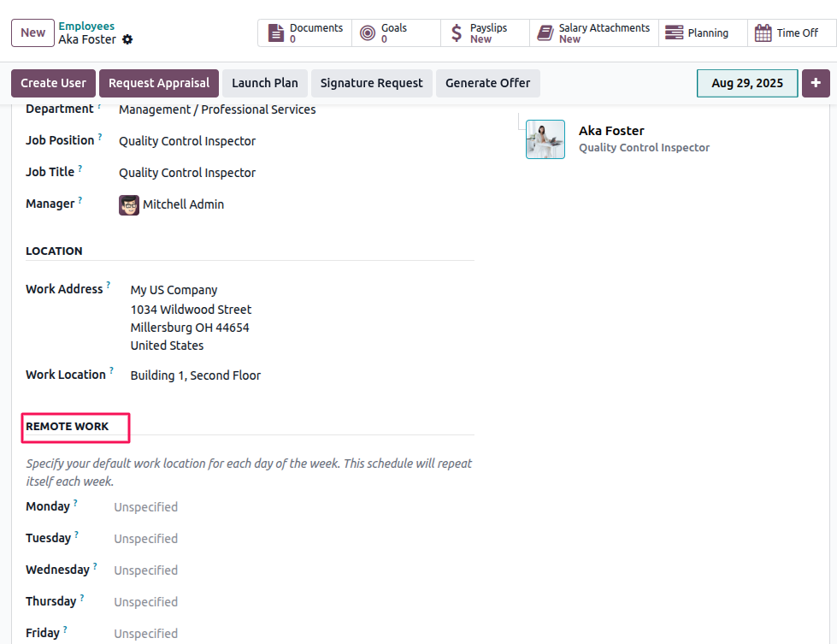Viewport: 837px width, 644px height.
Task: Click Aka Foster name in org chart
Action: click(611, 131)
